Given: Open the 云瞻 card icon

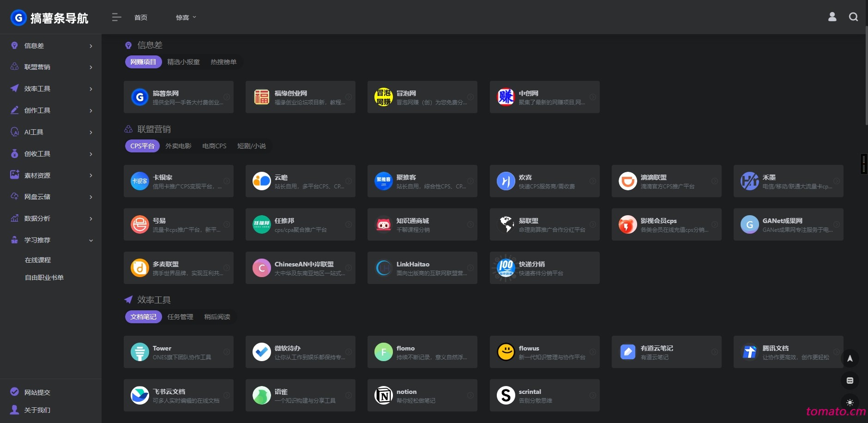Looking at the screenshot, I should tap(261, 181).
